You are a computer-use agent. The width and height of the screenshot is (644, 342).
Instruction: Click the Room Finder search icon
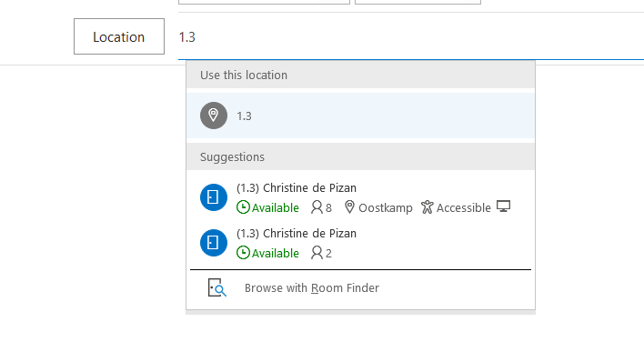click(x=216, y=287)
